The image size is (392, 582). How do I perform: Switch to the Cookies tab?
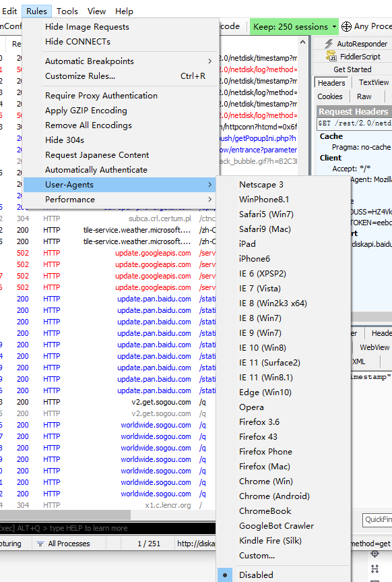click(329, 96)
